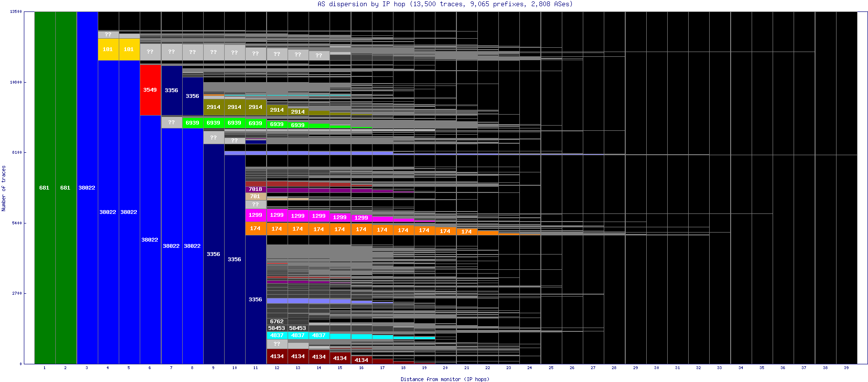Select the cyan AS 4837 block at hop 14
Viewport: 868px width, 382px height.
coord(319,335)
